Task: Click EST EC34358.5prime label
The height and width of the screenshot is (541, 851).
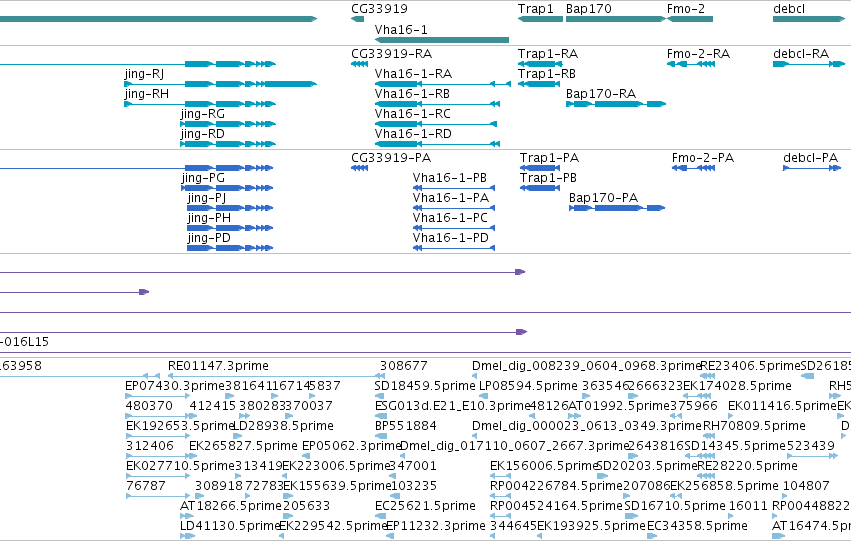Action: click(x=697, y=526)
